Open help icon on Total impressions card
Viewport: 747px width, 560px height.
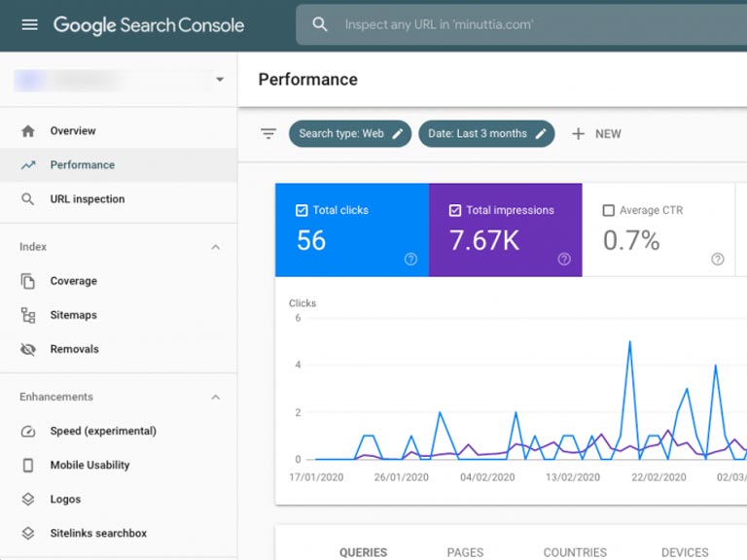pos(564,259)
